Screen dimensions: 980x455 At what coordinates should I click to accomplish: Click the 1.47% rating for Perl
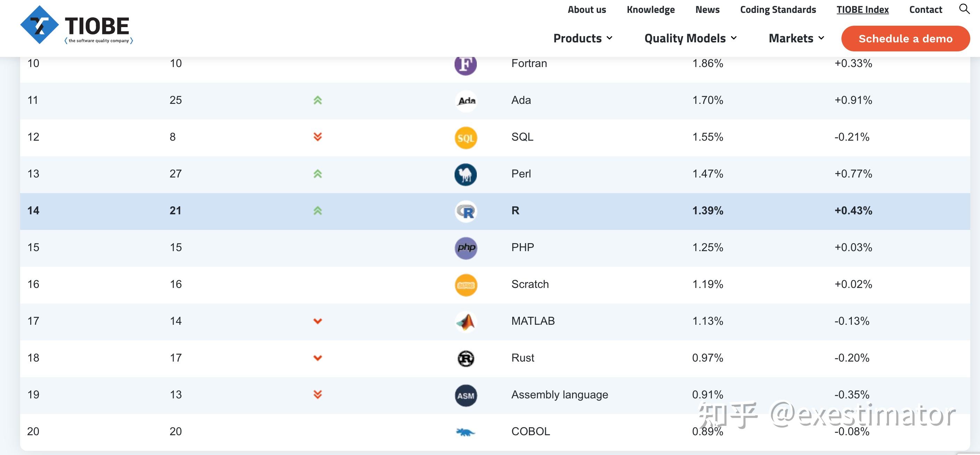tap(708, 173)
